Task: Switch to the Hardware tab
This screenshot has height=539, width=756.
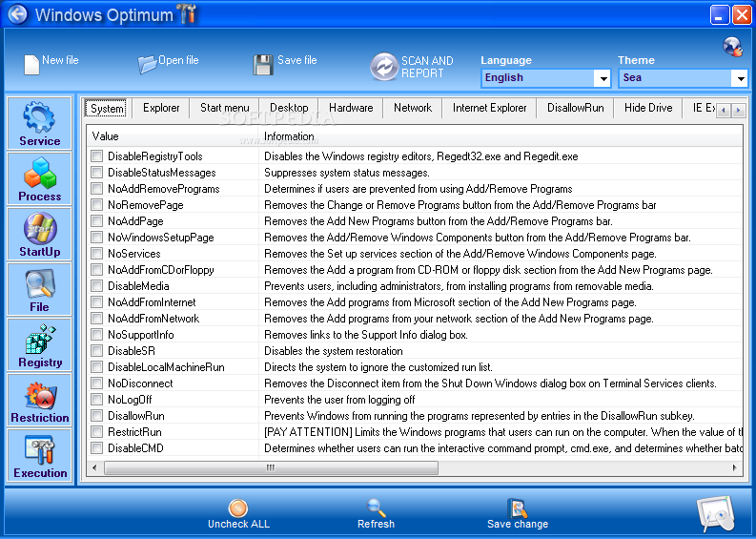Action: [351, 108]
